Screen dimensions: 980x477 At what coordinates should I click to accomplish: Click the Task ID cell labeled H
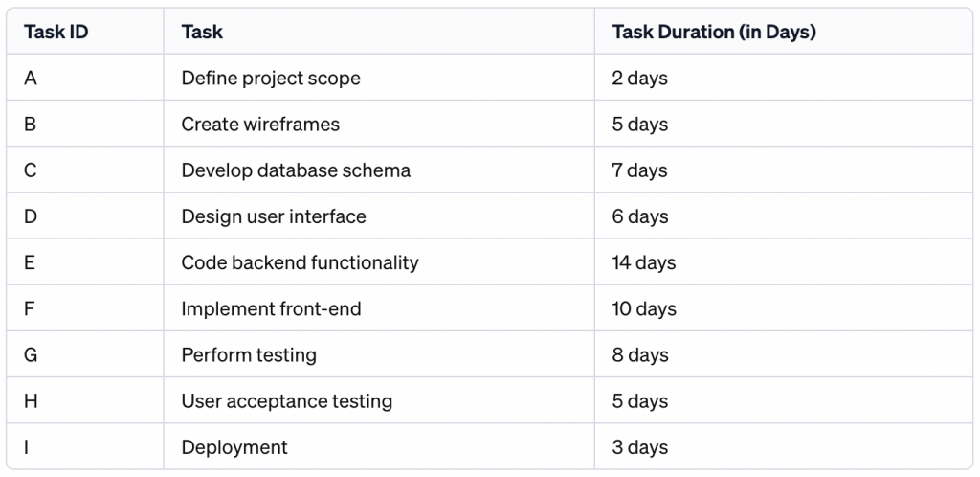(x=31, y=401)
